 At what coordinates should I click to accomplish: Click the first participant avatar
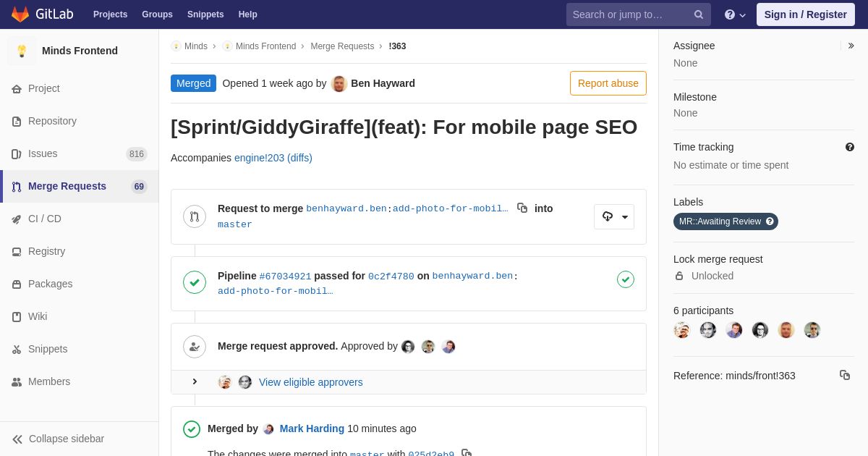pos(682,330)
